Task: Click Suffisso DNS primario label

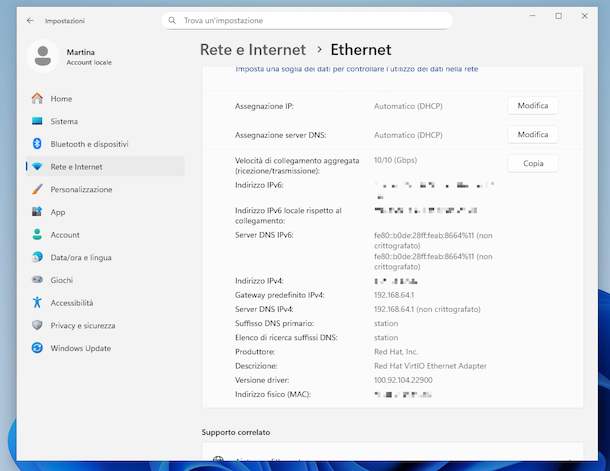Action: [274, 323]
